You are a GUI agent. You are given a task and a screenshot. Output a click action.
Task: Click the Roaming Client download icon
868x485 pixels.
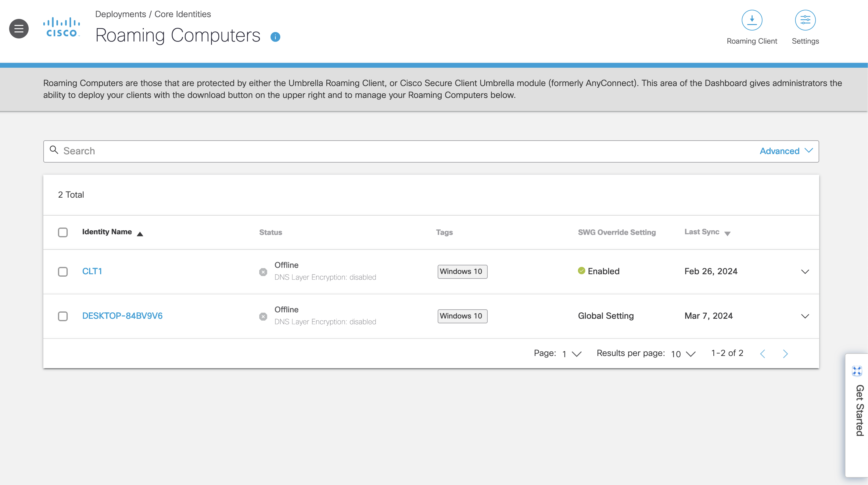(x=752, y=20)
